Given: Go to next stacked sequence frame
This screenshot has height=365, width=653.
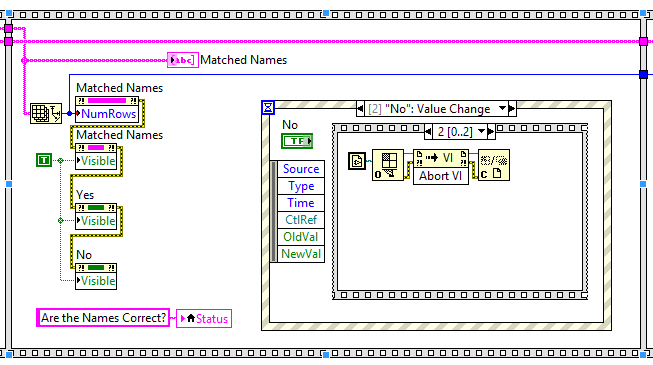Looking at the screenshot, I should click(491, 132).
